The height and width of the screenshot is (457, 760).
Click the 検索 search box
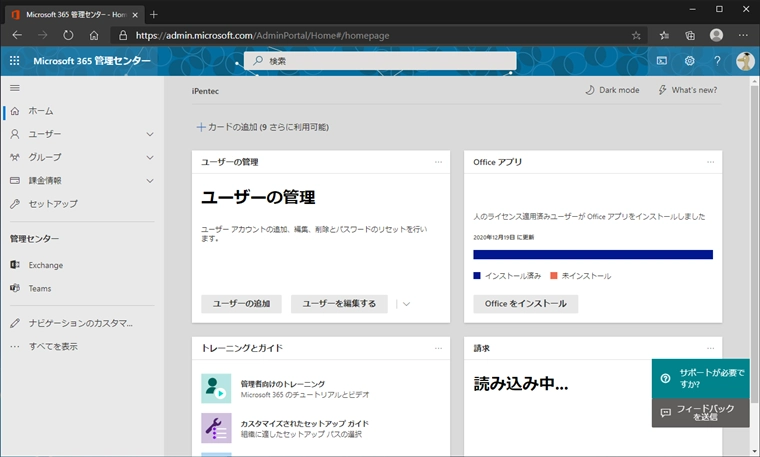380,61
